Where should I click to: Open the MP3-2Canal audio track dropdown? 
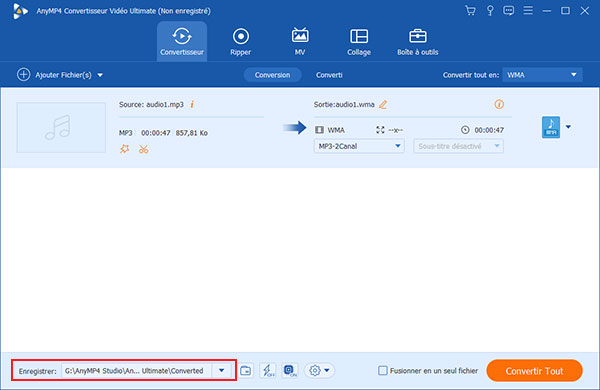tap(359, 146)
